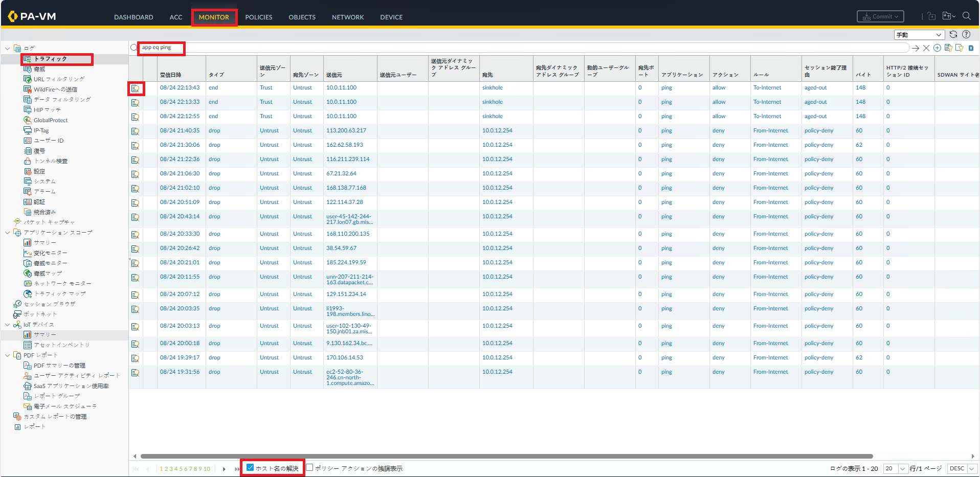Viewport: 980px width, 477px height.
Task: Switch to the POLICIES tab
Action: (x=258, y=17)
